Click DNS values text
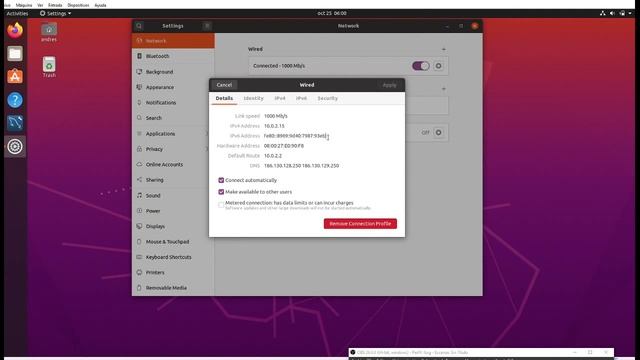This screenshot has width=640, height=360. point(301,166)
